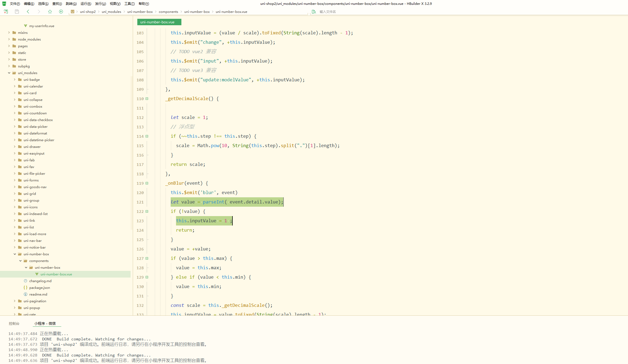
Task: Go back with the left arrow icon
Action: click(x=28, y=12)
